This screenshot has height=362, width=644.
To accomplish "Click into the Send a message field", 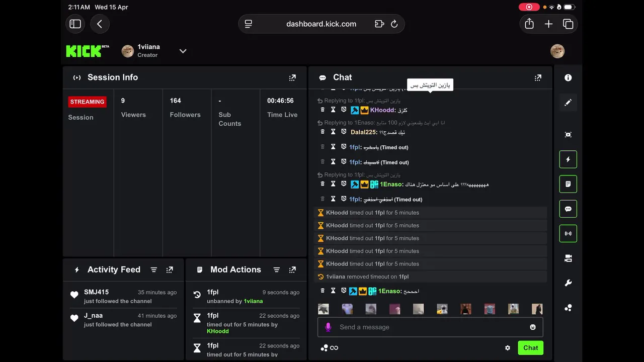I will click(x=430, y=327).
